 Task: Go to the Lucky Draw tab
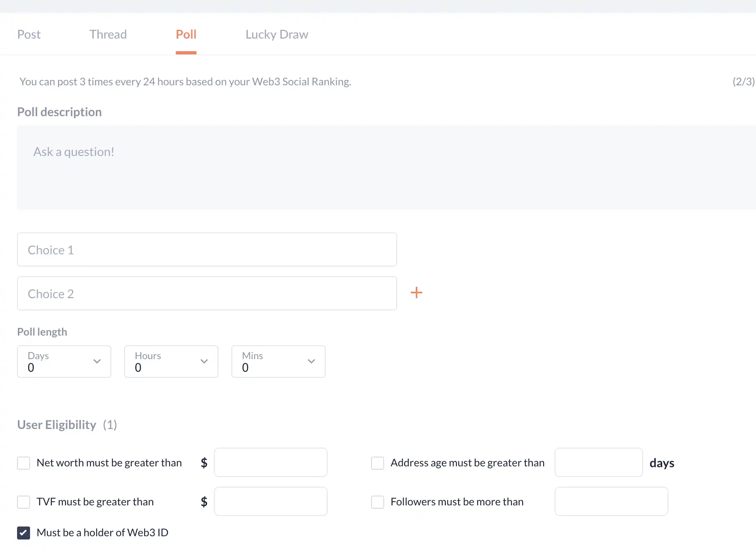[x=276, y=35]
